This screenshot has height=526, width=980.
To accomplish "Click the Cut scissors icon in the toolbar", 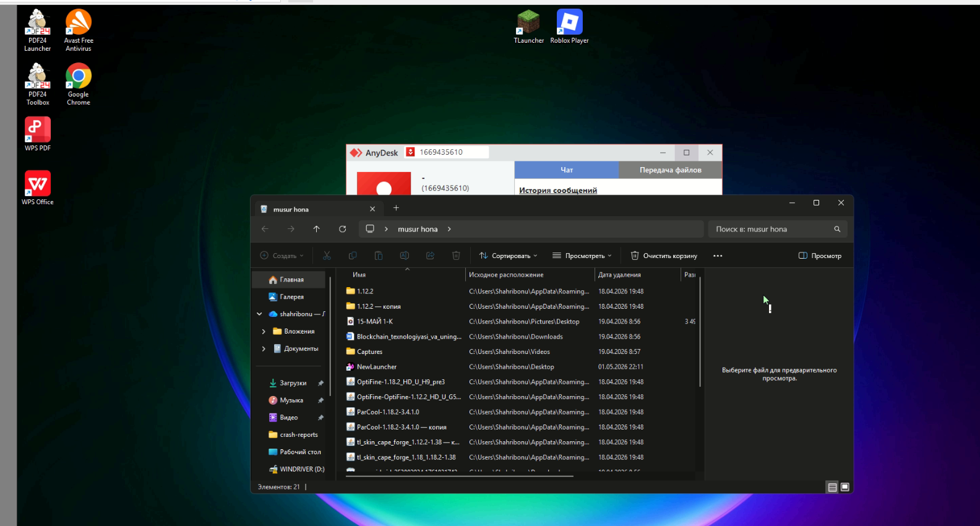I will tap(327, 256).
